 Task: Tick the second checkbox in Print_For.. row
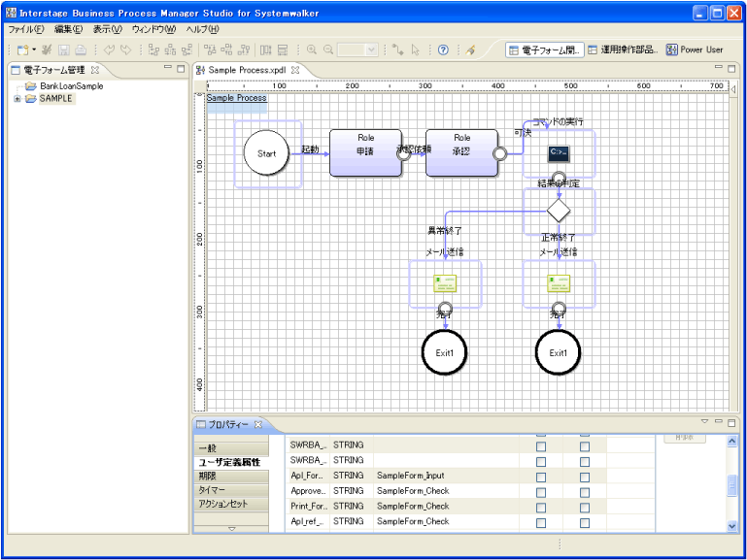[585, 508]
